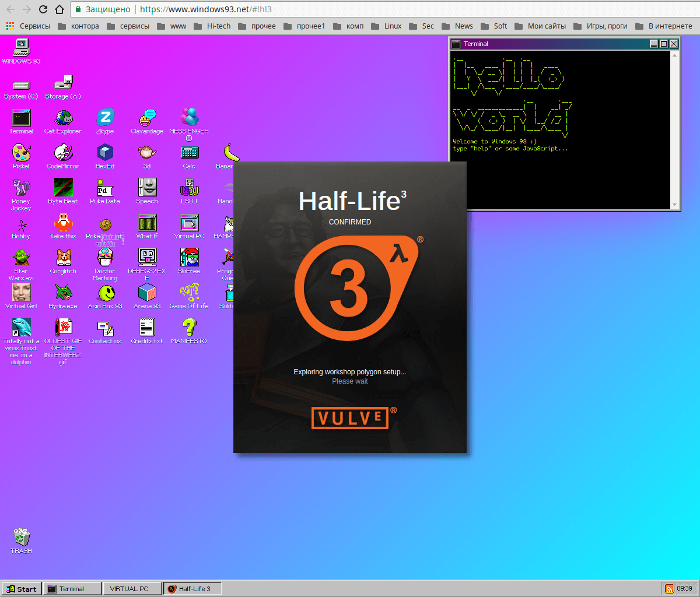Click the 09:39 taskbar clock
The image size is (700, 597).
tap(685, 589)
